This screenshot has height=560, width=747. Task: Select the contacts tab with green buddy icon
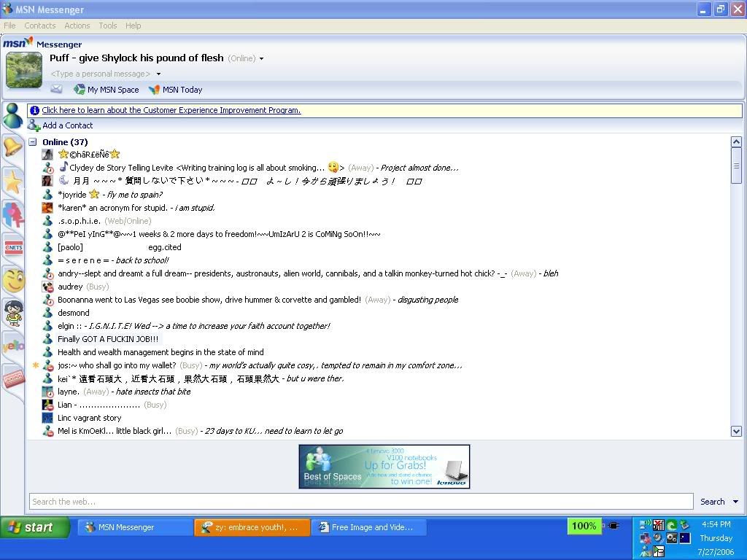pos(12,116)
